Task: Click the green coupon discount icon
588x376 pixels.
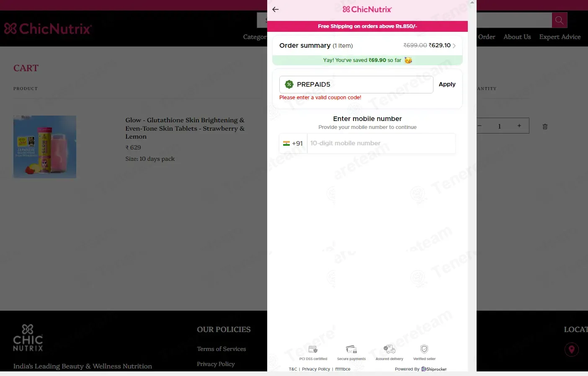Action: pyautogui.click(x=289, y=85)
